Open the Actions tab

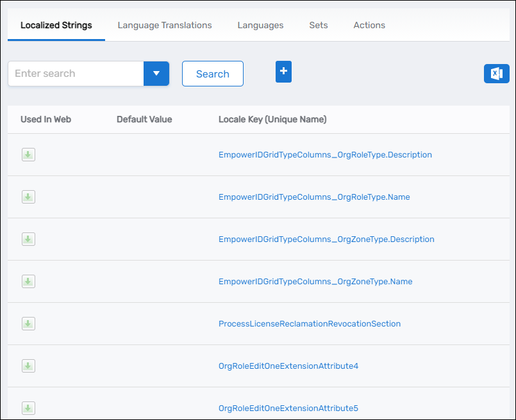[369, 25]
